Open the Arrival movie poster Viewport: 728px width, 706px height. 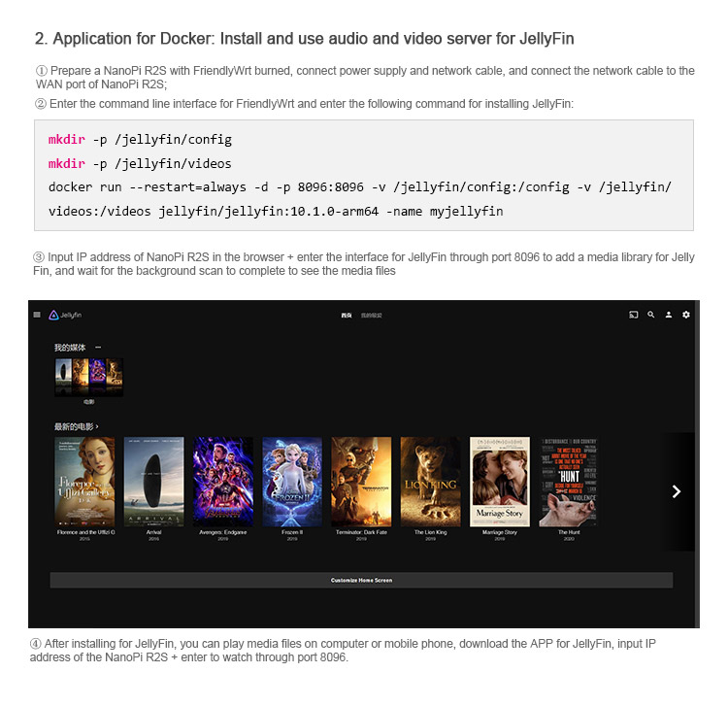click(x=153, y=481)
